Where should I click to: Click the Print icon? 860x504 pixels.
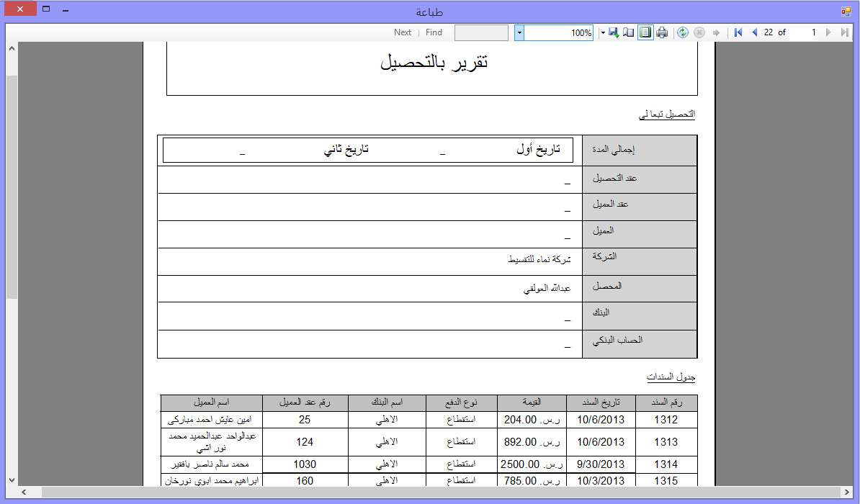(x=662, y=32)
